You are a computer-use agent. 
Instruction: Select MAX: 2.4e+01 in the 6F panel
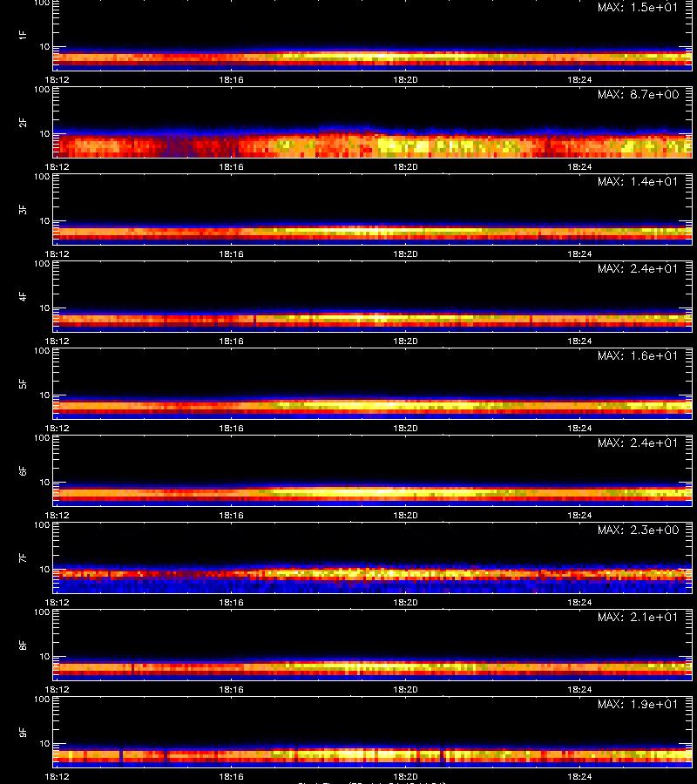[x=638, y=443]
